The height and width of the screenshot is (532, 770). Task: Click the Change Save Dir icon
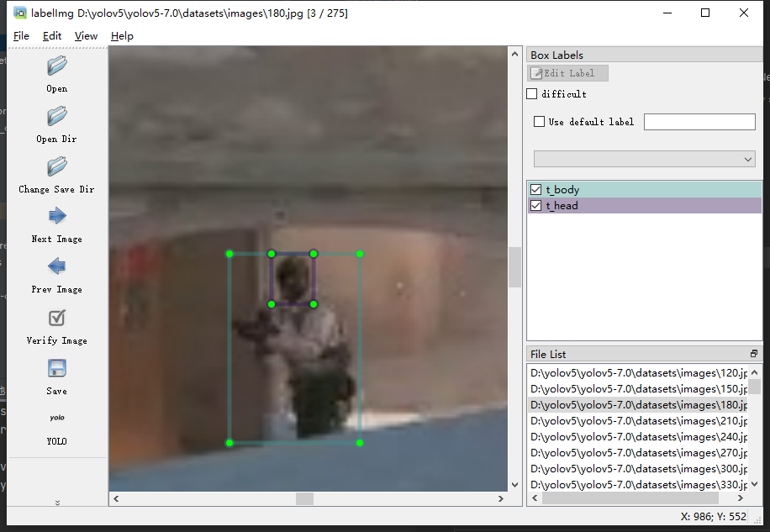coord(57,166)
